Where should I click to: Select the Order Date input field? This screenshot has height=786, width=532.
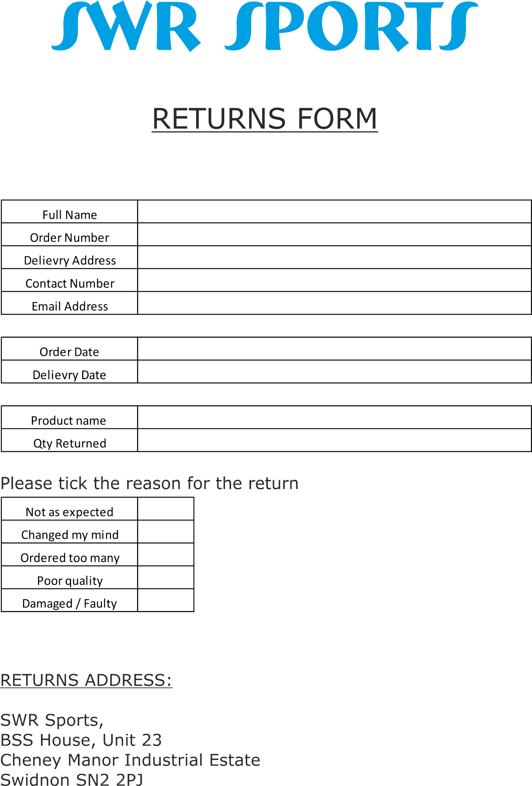334,349
